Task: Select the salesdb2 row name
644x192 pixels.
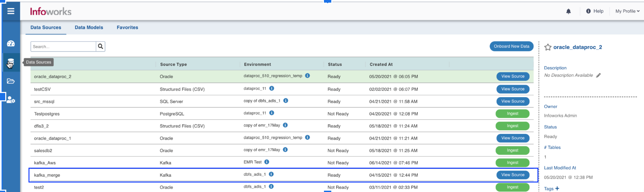Action: pyautogui.click(x=43, y=151)
